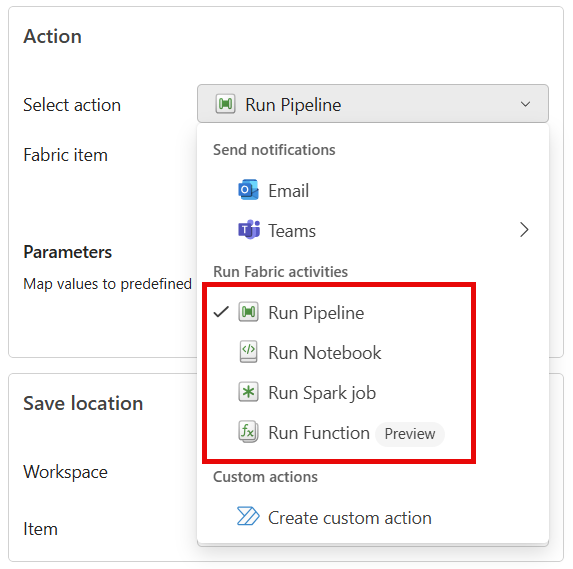Viewport: 573px width, 569px height.
Task: Click the Preview badge beside Run Function
Action: pos(410,434)
